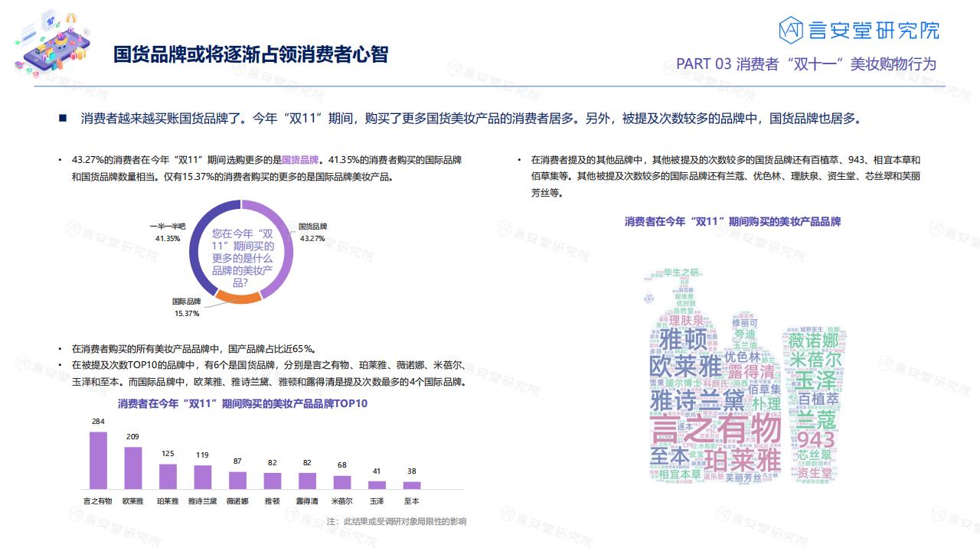Image resolution: width=980 pixels, height=551 pixels.
Task: Click the value 41 above 玉泽 bar
Action: coord(377,471)
